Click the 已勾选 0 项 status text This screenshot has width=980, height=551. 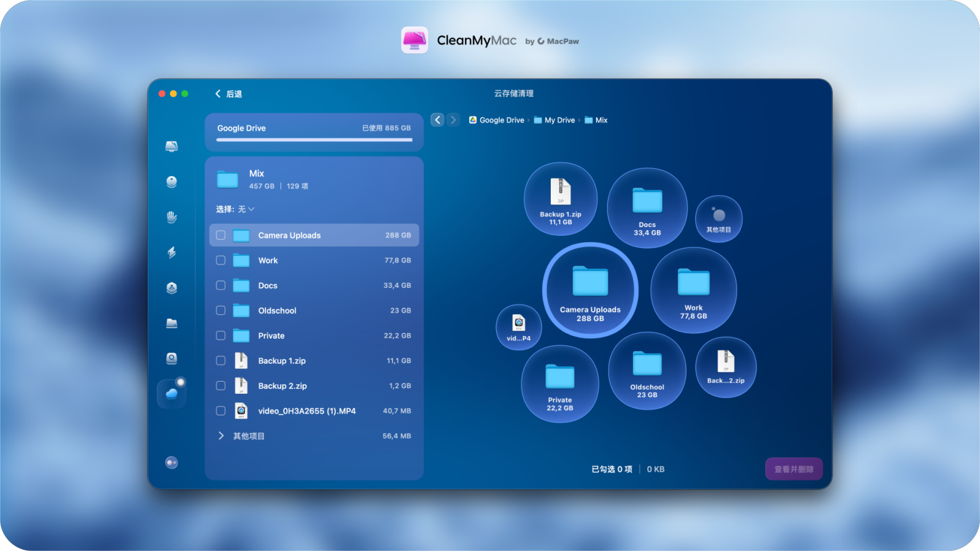[x=612, y=469]
